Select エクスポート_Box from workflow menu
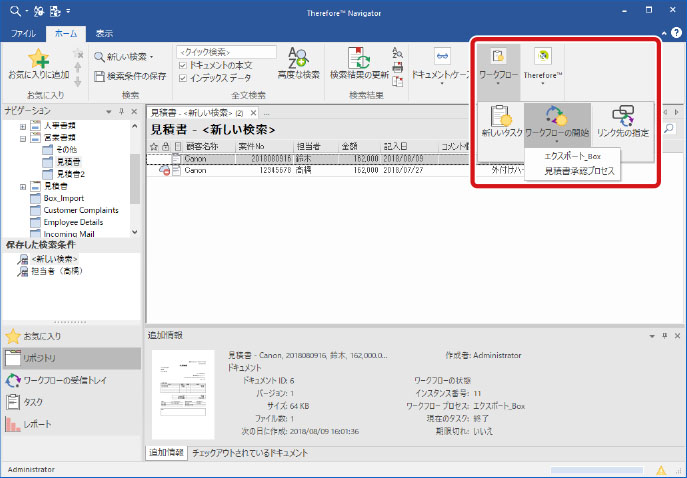 (574, 156)
